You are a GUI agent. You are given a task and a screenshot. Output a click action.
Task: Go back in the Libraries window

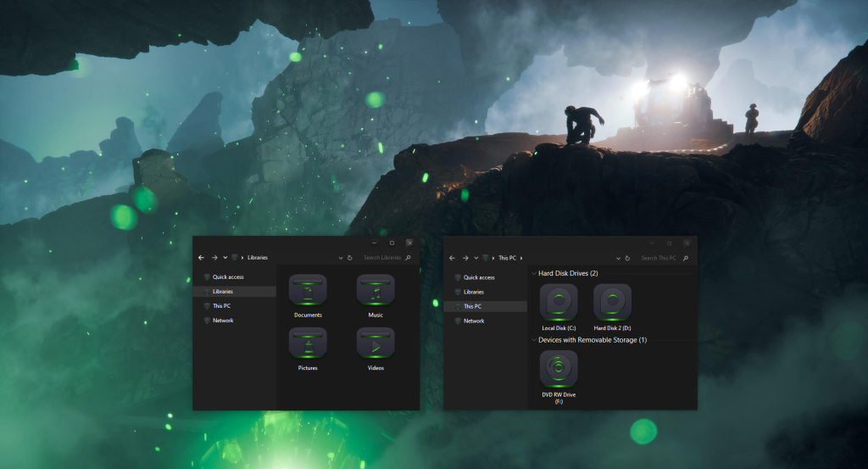pyautogui.click(x=202, y=257)
